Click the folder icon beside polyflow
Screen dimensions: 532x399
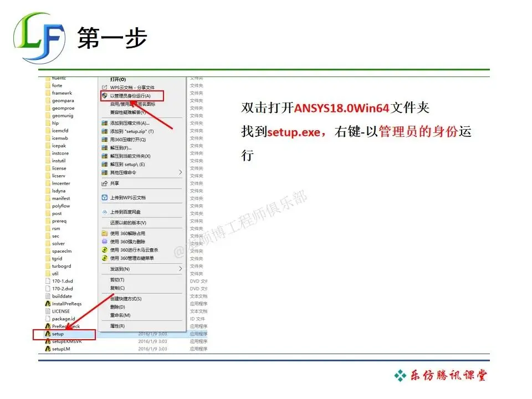point(48,206)
